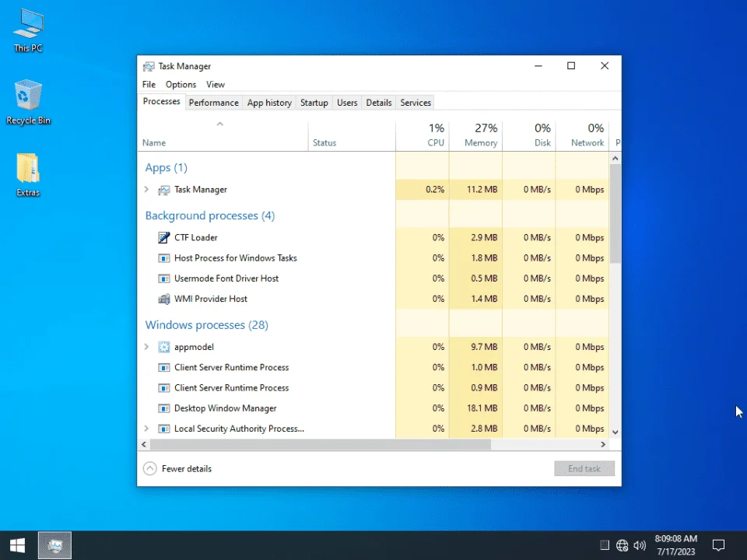Viewport: 747px width, 560px height.
Task: Sort by the Name column header
Action: click(223, 135)
